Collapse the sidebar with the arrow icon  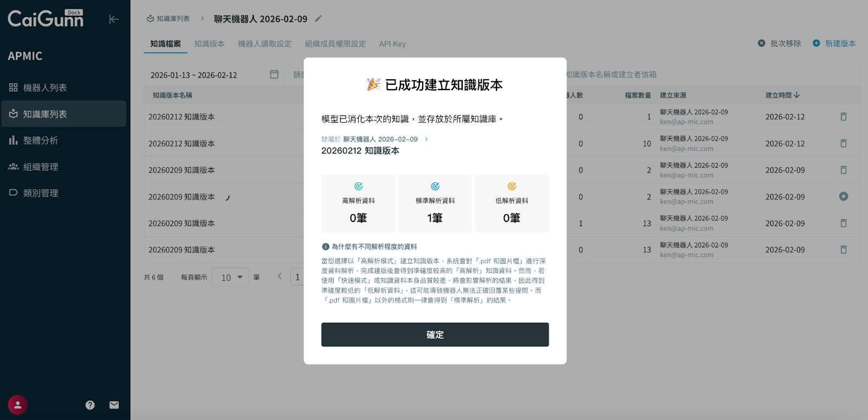113,20
